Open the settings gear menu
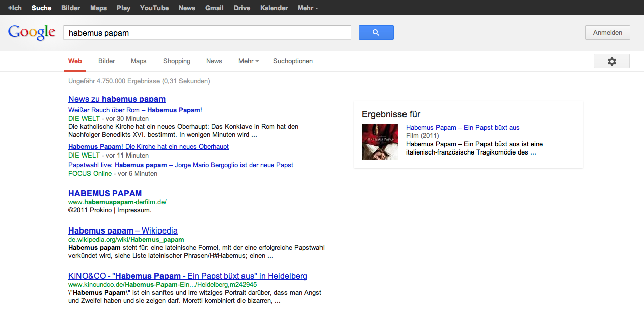The image size is (644, 309). [611, 61]
